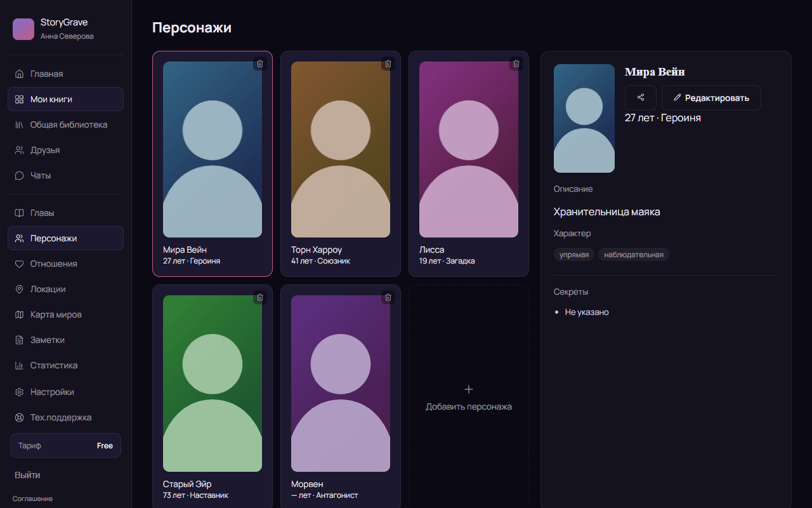This screenshot has height=508, width=812.
Task: Select the Морвен portrait card
Action: (x=341, y=384)
